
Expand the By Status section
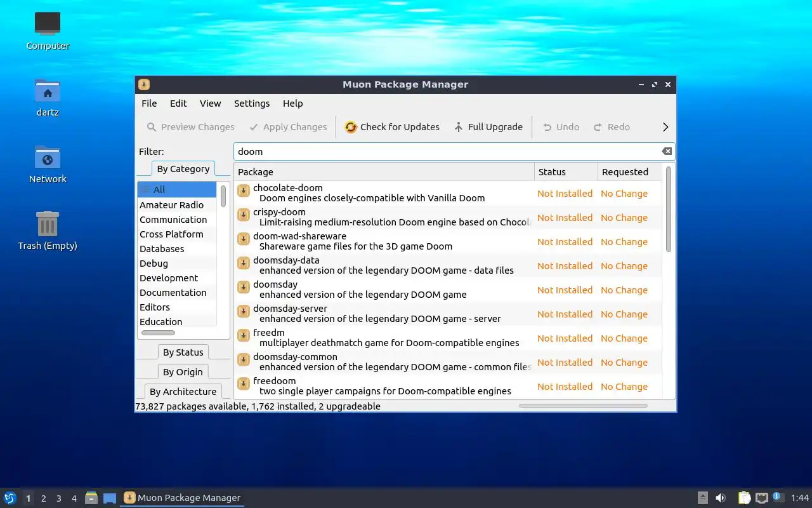(183, 352)
